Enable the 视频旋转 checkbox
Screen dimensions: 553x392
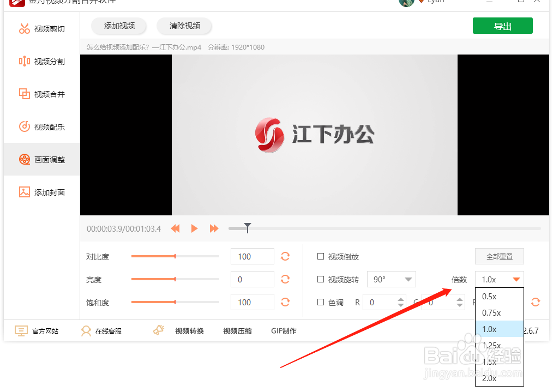pyautogui.click(x=321, y=279)
